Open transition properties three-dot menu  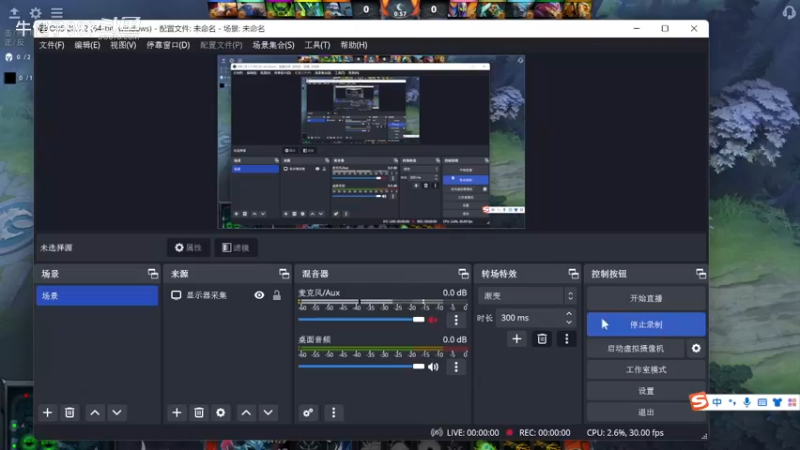(566, 339)
